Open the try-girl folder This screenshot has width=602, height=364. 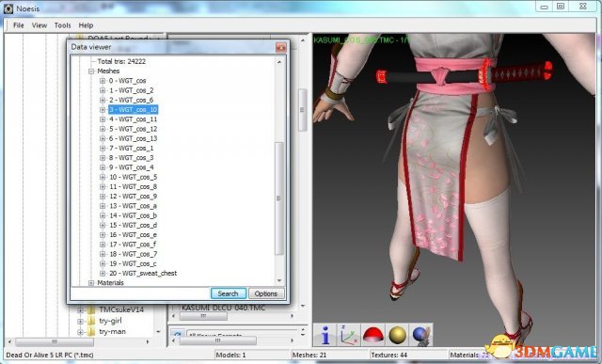coord(110,321)
